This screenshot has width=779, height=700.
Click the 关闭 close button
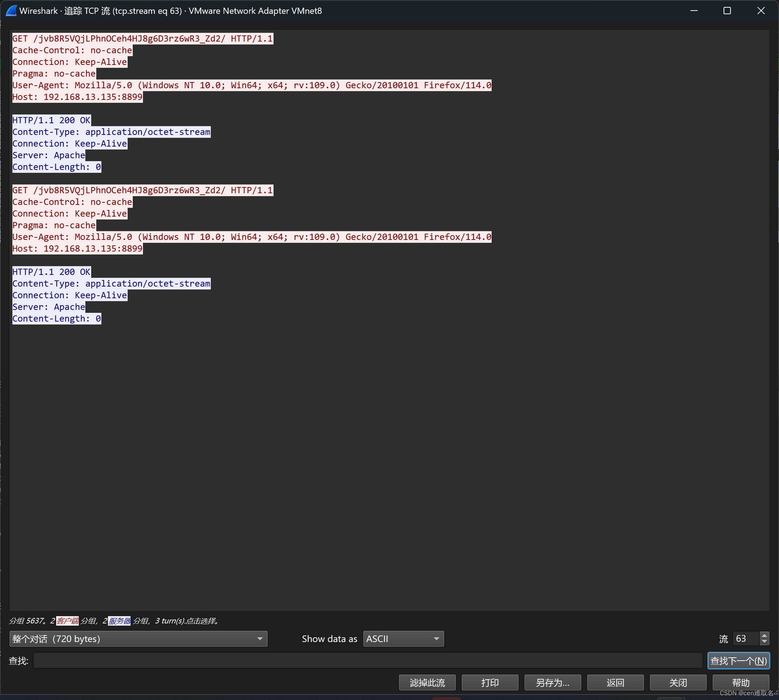tap(678, 683)
